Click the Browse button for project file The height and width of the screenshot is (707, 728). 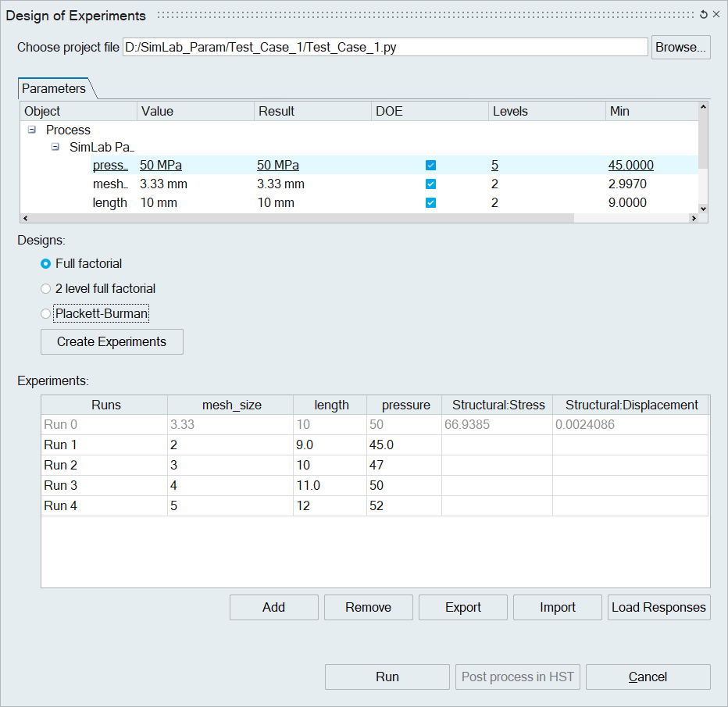click(x=680, y=47)
